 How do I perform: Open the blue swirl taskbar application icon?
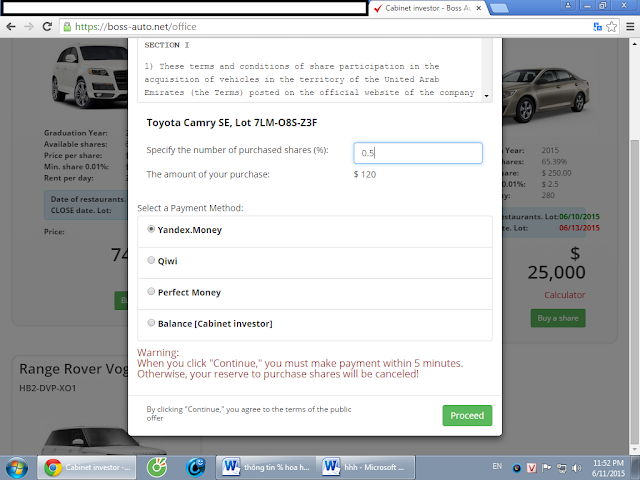tap(196, 468)
